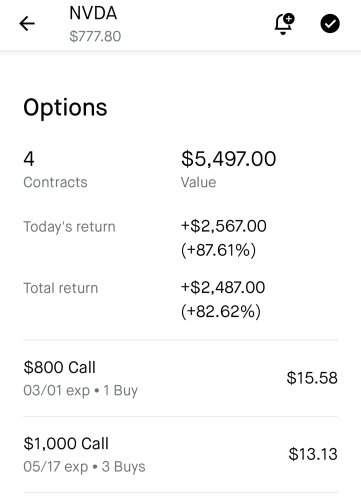Tap 05/17 exp 3 Buys details
This screenshot has height=502, width=361.
point(84,467)
